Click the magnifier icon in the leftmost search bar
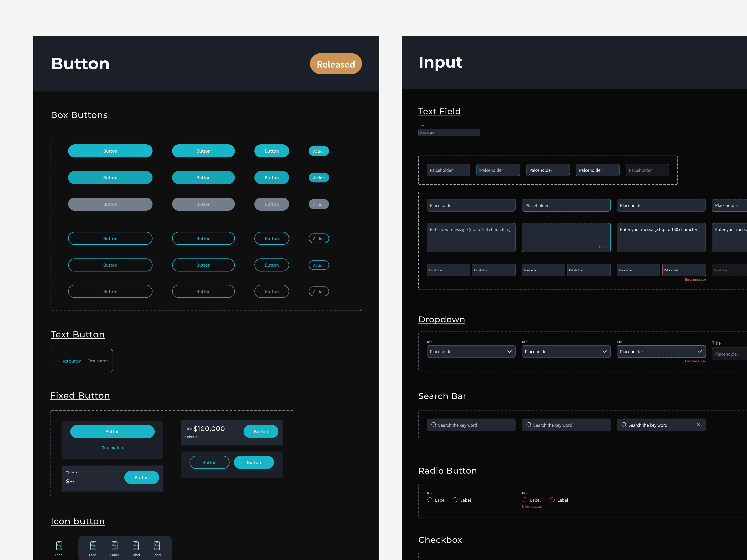The width and height of the screenshot is (747, 560). (x=434, y=425)
